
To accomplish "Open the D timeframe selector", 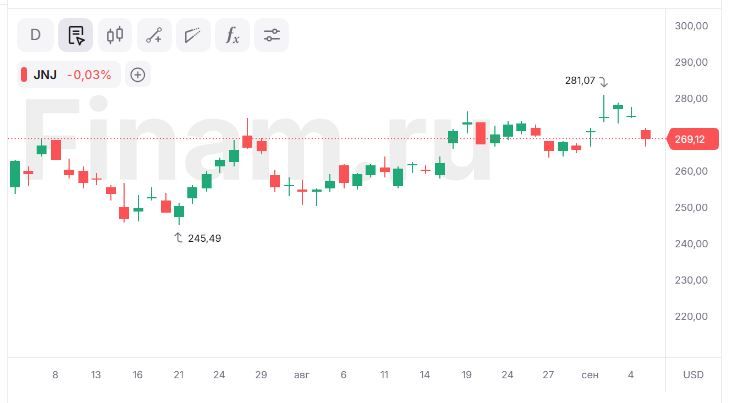I will 35,35.
